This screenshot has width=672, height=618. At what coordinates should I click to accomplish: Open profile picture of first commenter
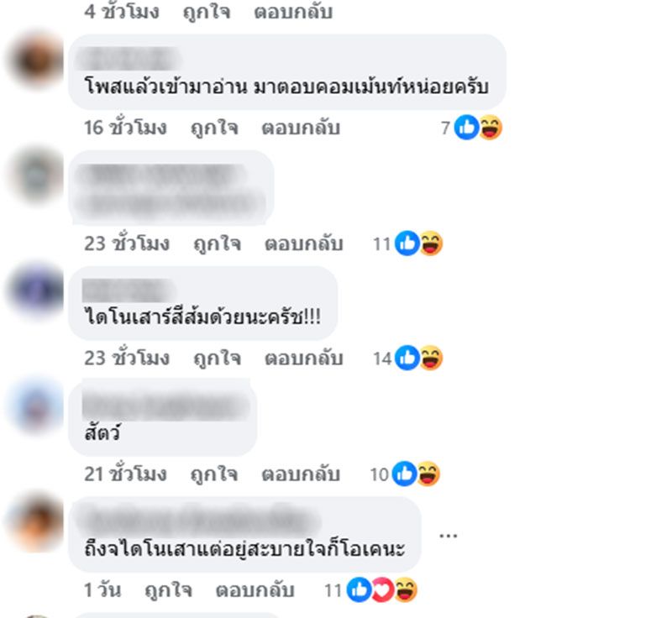(35, 59)
